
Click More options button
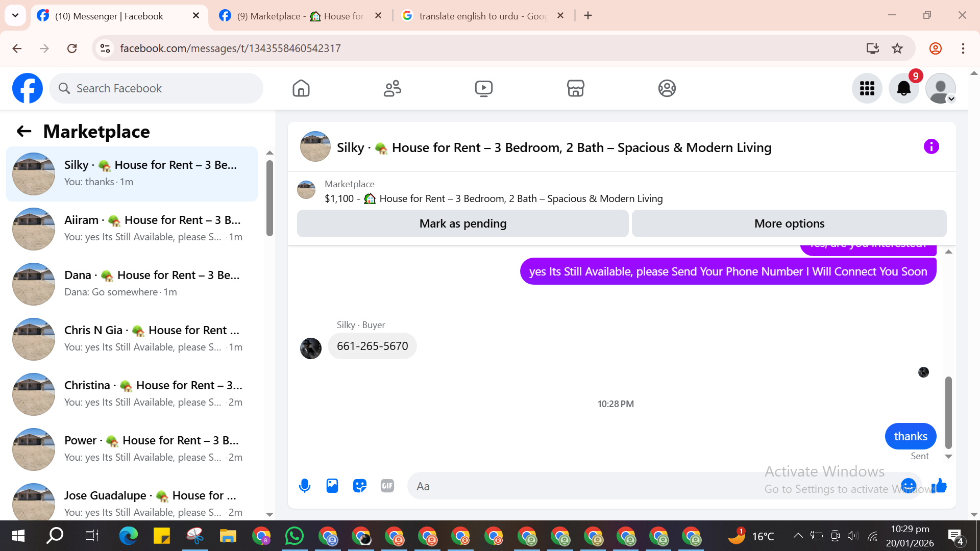click(x=789, y=223)
